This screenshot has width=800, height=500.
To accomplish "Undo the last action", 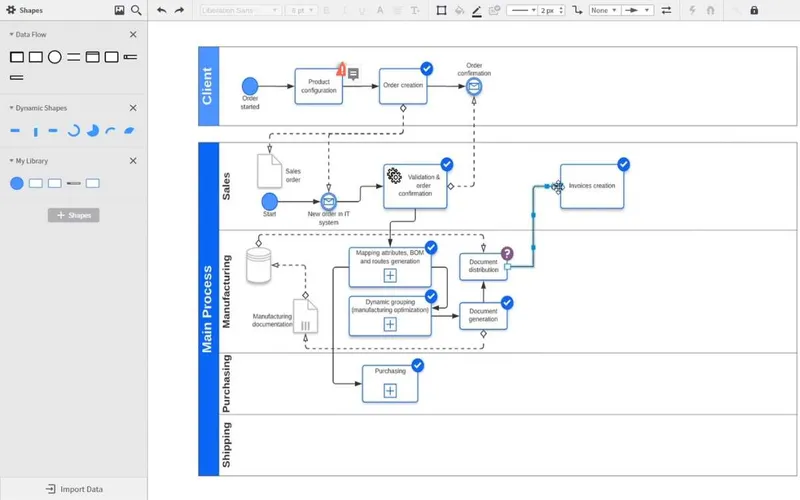I will pos(162,10).
